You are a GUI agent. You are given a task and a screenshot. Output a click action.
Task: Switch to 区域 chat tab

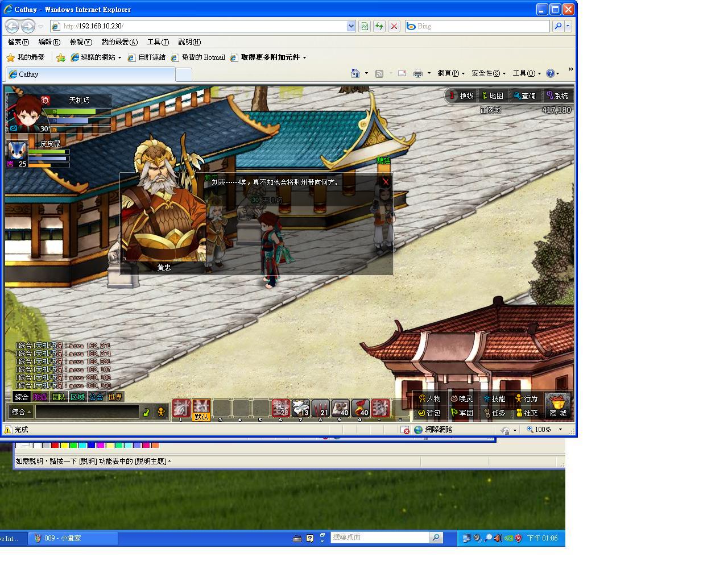(x=77, y=397)
